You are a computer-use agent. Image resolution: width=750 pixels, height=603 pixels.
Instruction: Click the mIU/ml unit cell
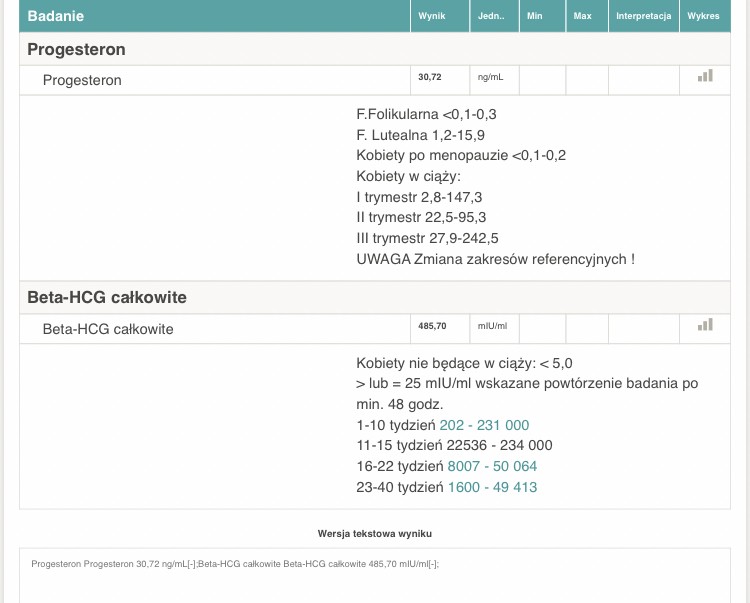492,326
